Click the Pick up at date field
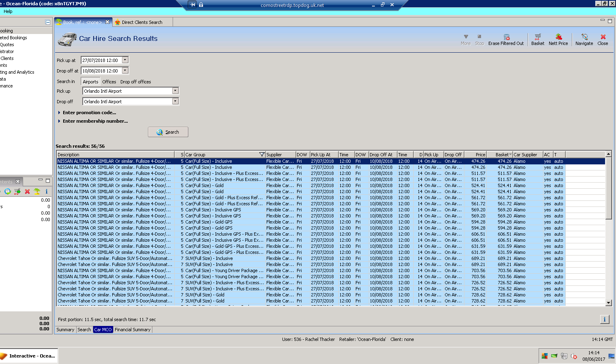The width and height of the screenshot is (616, 364). click(101, 60)
